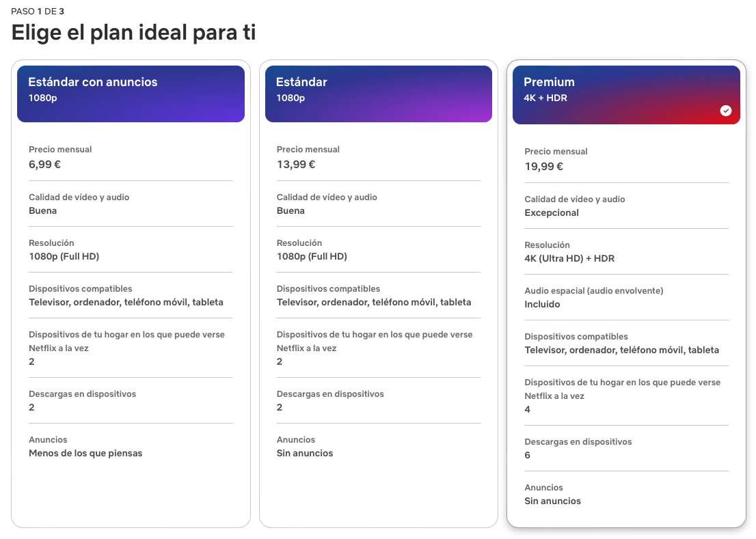756x539 pixels.
Task: Click 'Sin anuncios' in the Premium card
Action: [552, 501]
